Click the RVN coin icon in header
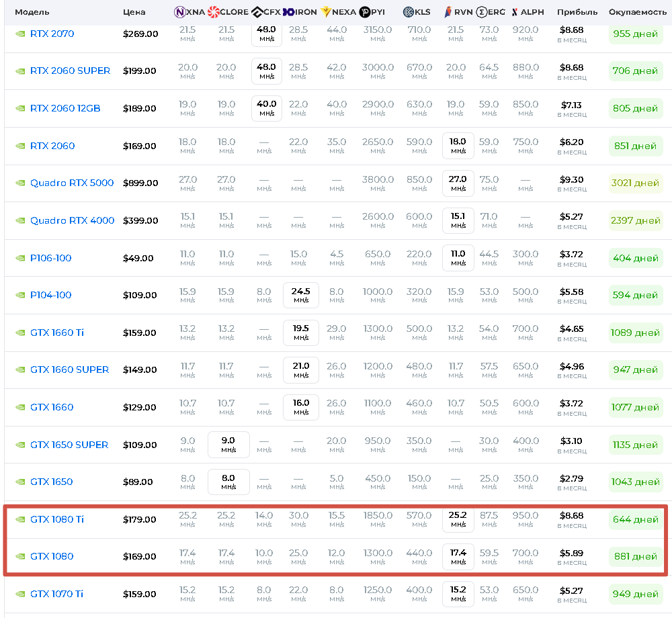 (448, 12)
